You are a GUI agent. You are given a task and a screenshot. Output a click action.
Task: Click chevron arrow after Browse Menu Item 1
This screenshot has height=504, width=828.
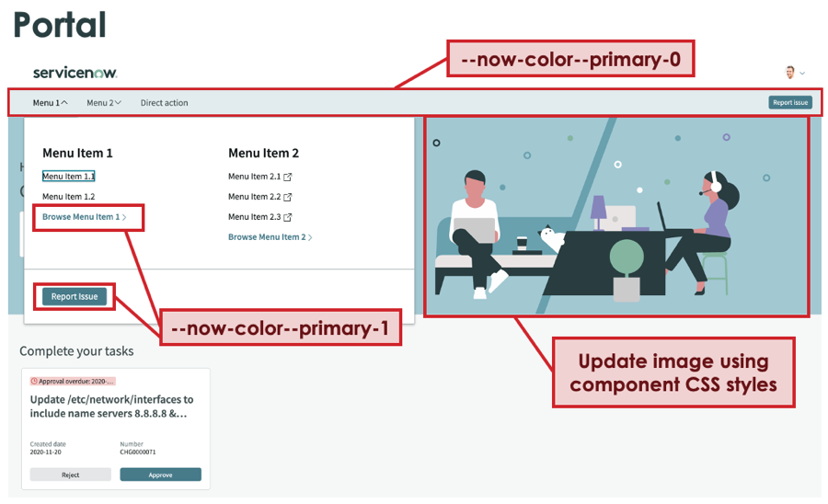(x=124, y=217)
